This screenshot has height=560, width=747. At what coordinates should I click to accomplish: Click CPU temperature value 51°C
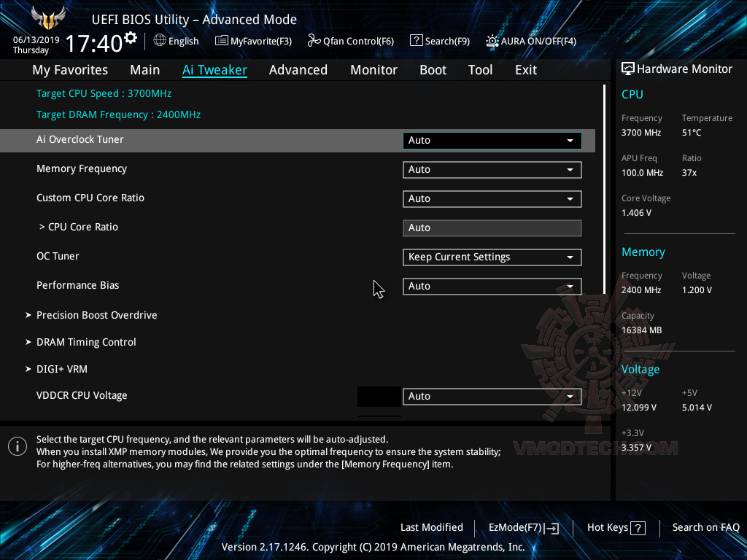point(692,133)
